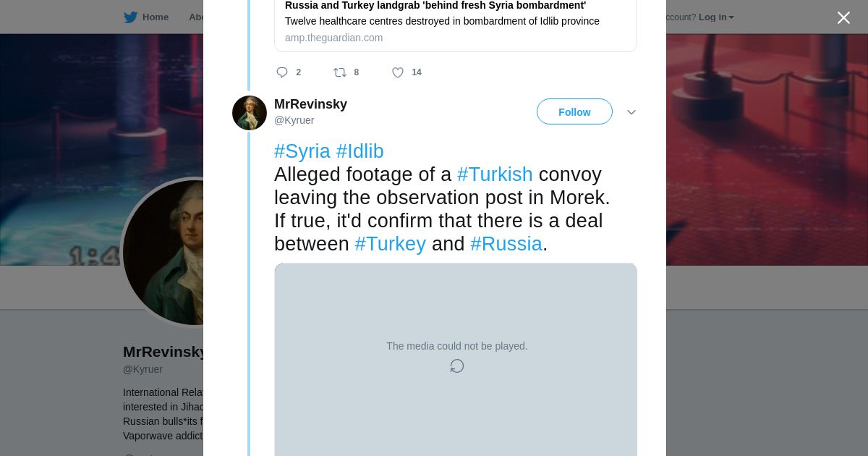This screenshot has height=456, width=868.
Task: Go to Home in navigation bar
Action: click(x=155, y=17)
